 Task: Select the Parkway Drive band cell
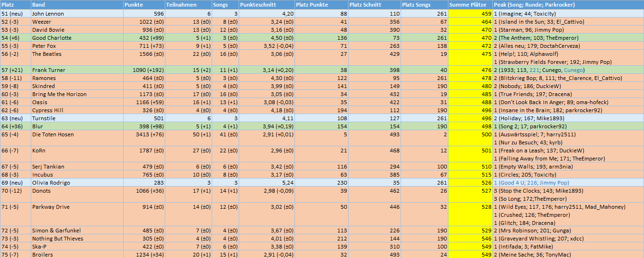coord(50,207)
